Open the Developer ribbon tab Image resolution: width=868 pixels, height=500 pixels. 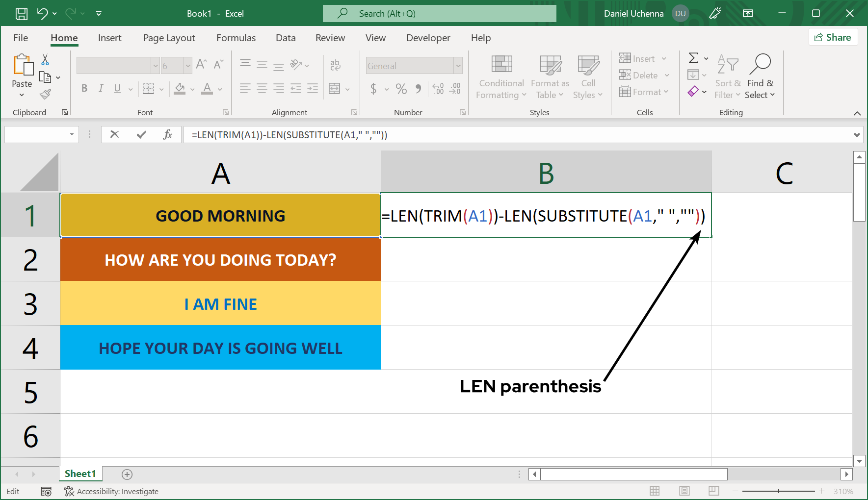(x=427, y=38)
